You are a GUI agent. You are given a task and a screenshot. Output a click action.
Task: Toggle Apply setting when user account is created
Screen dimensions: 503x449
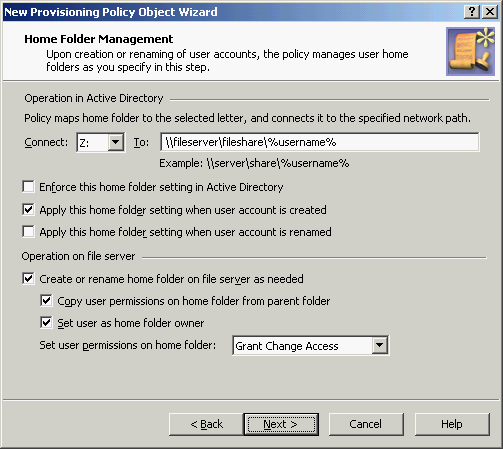click(x=28, y=210)
